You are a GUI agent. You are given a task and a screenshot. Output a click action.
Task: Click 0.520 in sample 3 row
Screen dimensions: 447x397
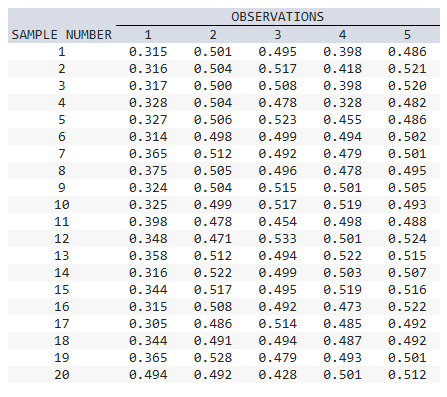pos(407,86)
